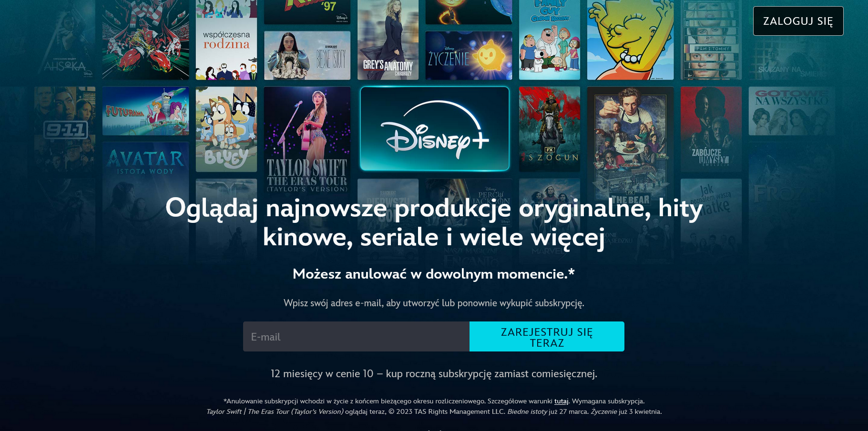This screenshot has width=868, height=431.
Task: Click the 9-1-1 series poster
Action: [65, 129]
